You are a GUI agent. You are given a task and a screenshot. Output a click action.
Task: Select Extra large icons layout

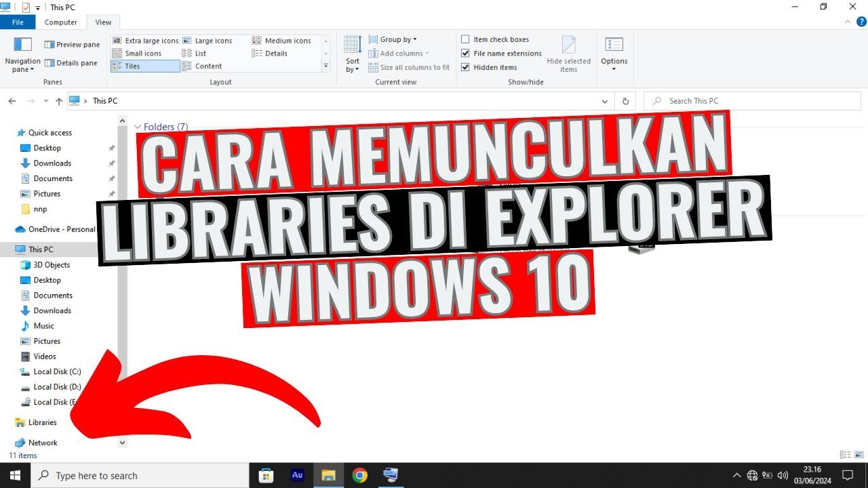pyautogui.click(x=145, y=41)
